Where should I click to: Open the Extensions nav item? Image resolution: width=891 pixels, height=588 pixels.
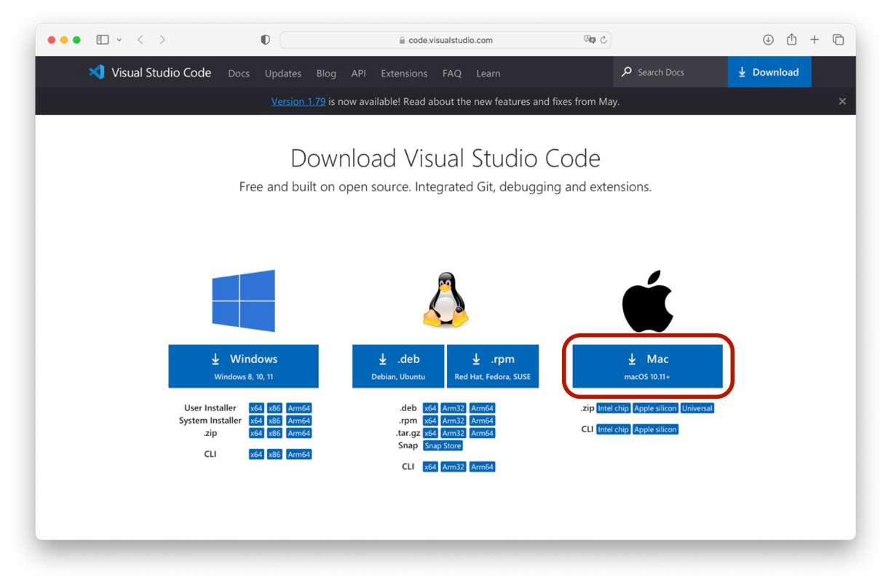coord(404,73)
